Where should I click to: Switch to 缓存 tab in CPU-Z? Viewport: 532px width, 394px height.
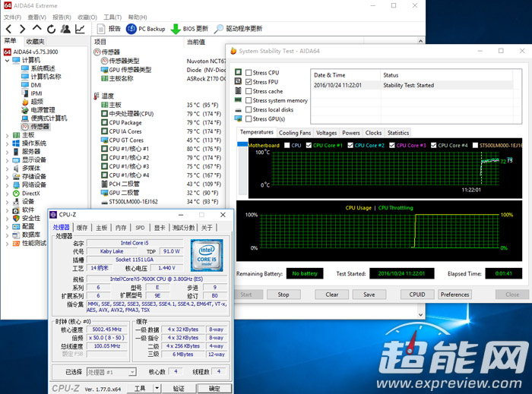tap(82, 228)
